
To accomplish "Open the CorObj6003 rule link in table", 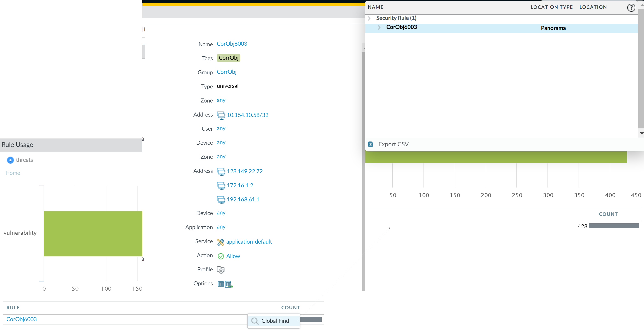I will (21, 319).
